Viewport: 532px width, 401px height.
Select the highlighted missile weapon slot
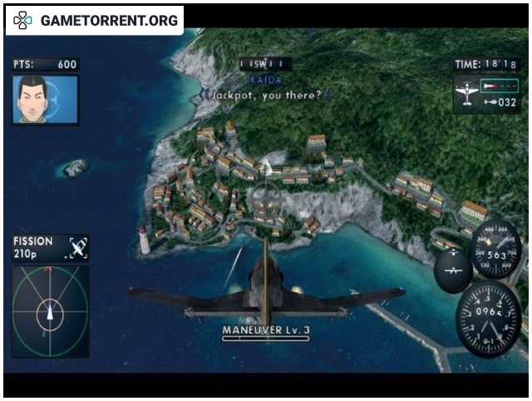500,86
